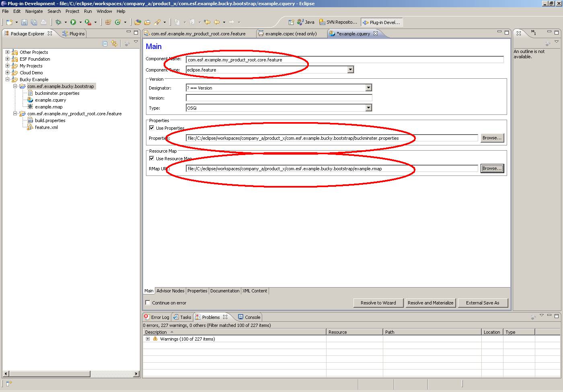
Task: Click the Open Perspective icon
Action: pos(291,22)
